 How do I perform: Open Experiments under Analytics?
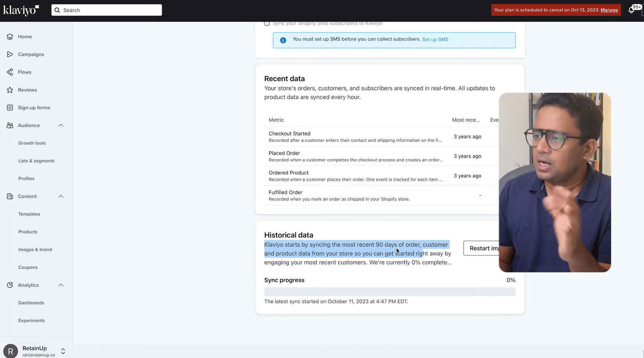(32, 321)
